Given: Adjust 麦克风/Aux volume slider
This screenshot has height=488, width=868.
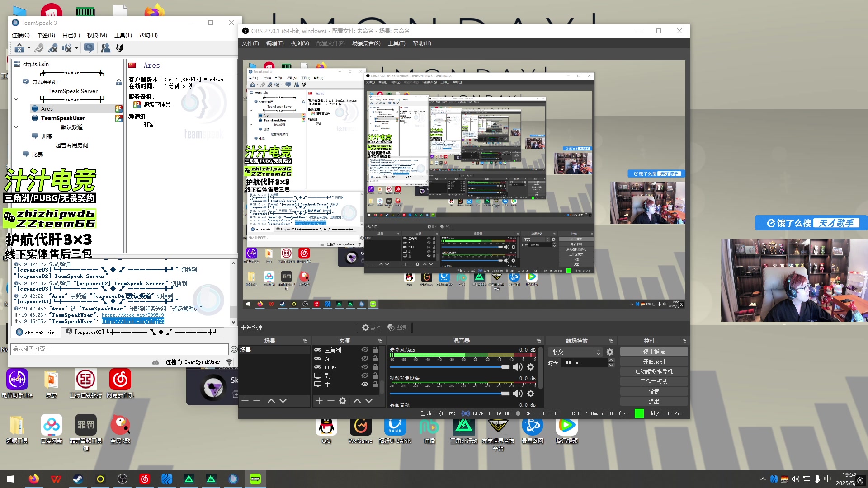Looking at the screenshot, I should [x=449, y=367].
